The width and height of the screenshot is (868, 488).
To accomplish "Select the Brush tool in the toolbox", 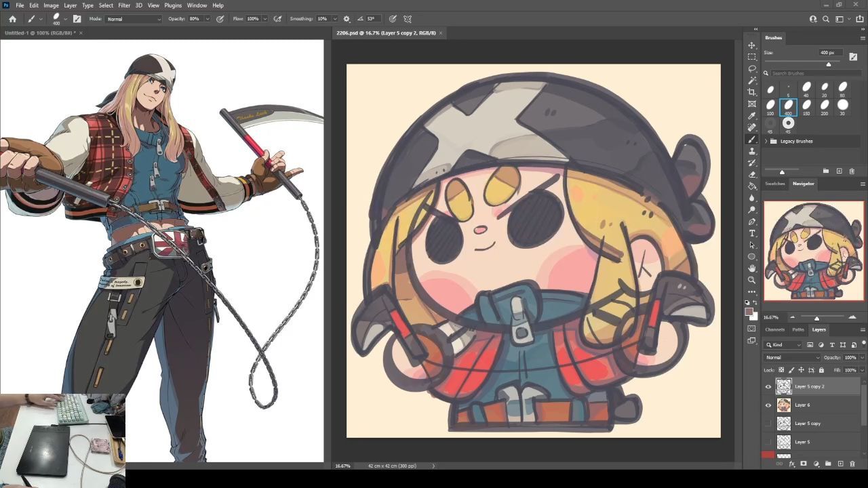I will point(751,139).
